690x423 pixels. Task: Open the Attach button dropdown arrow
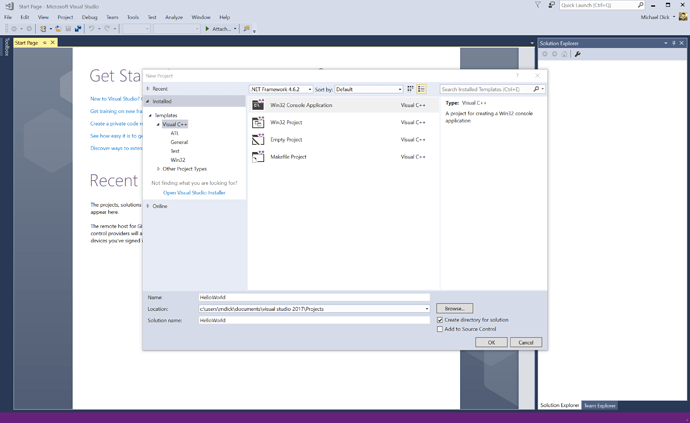235,29
